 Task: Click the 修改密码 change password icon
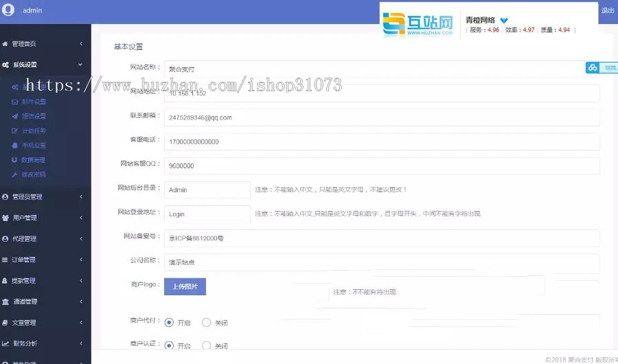[15, 174]
